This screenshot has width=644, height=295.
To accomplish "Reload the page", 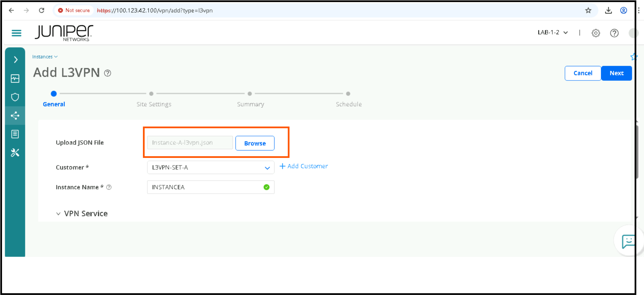I will (41, 10).
